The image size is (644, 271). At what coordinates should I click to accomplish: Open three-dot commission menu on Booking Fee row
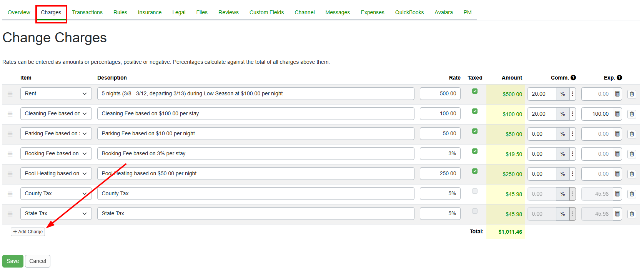(572, 154)
